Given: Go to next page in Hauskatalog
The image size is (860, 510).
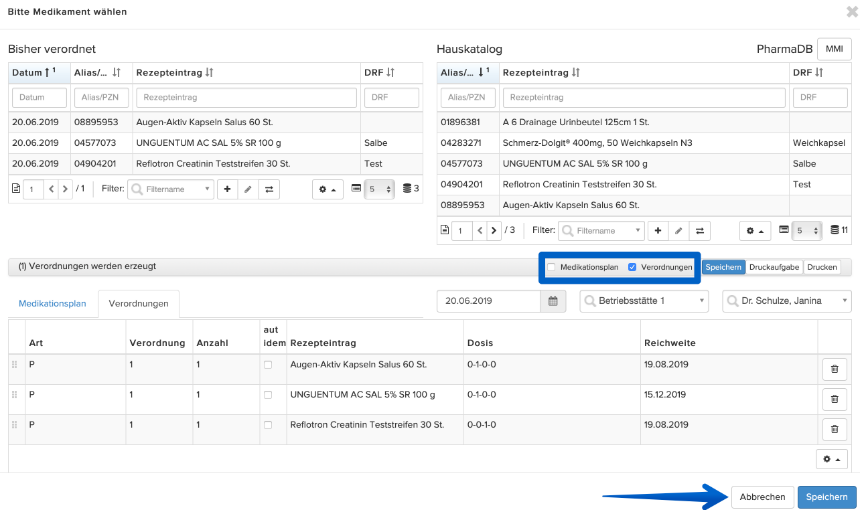Looking at the screenshot, I should coord(494,231).
